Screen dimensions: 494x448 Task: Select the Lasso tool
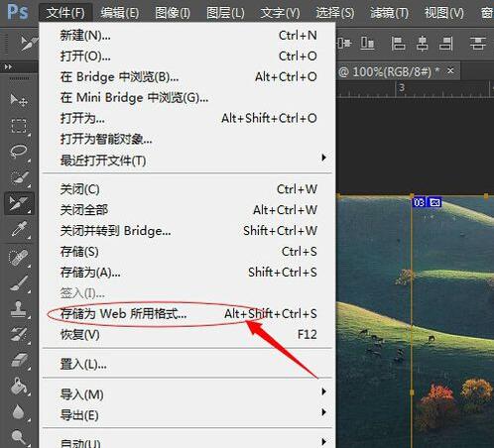19,152
